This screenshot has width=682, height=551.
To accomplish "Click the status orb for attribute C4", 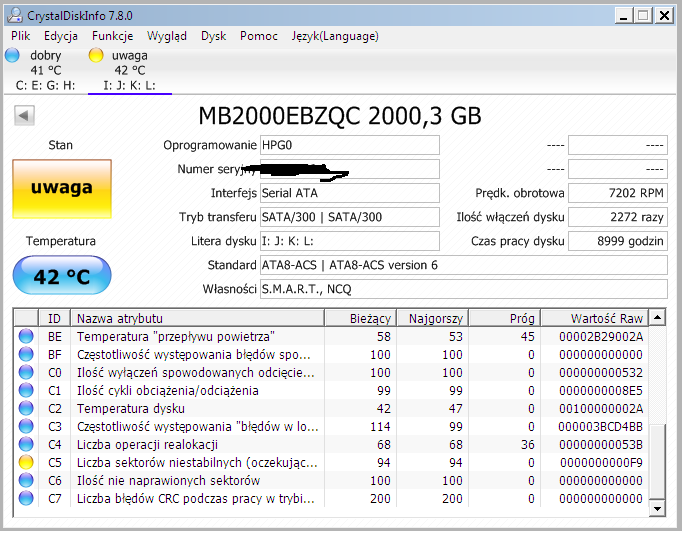I will pyautogui.click(x=26, y=444).
